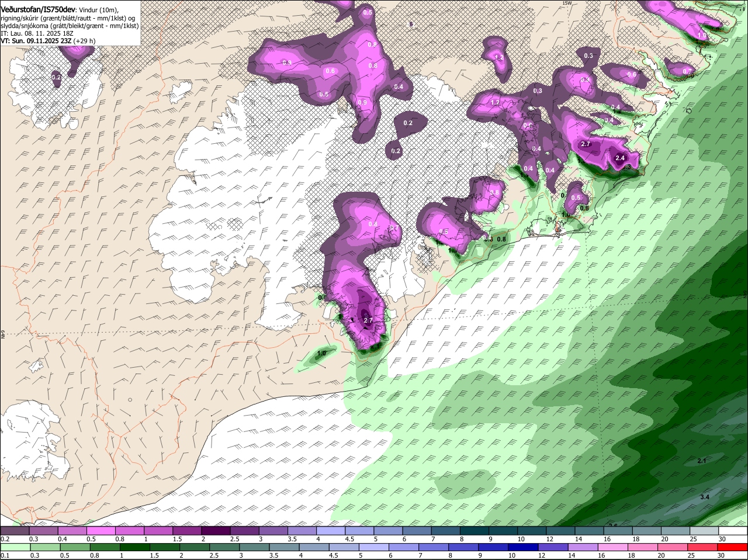Click the slate grey 16 snow legend swatch
Image resolution: width=748 pixels, height=560 pixels.
point(618,531)
